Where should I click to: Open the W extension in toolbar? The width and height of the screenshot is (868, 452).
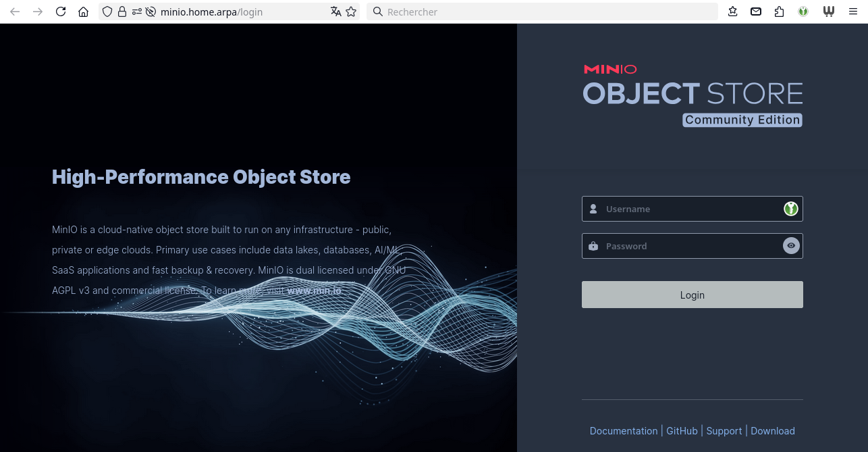coord(830,11)
